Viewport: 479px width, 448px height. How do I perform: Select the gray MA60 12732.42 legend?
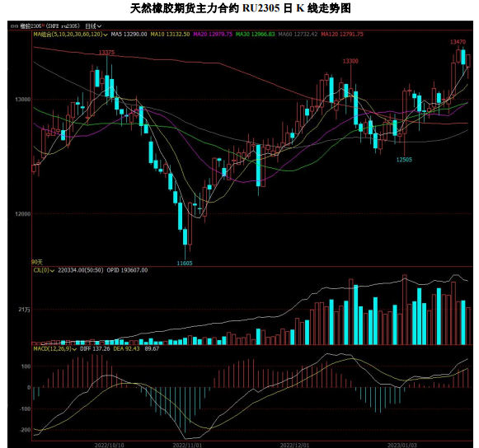pyautogui.click(x=298, y=35)
